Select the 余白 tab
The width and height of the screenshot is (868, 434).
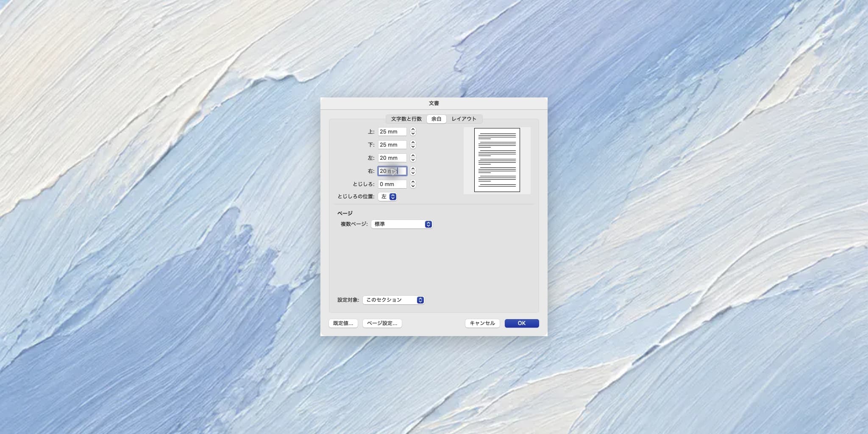437,119
